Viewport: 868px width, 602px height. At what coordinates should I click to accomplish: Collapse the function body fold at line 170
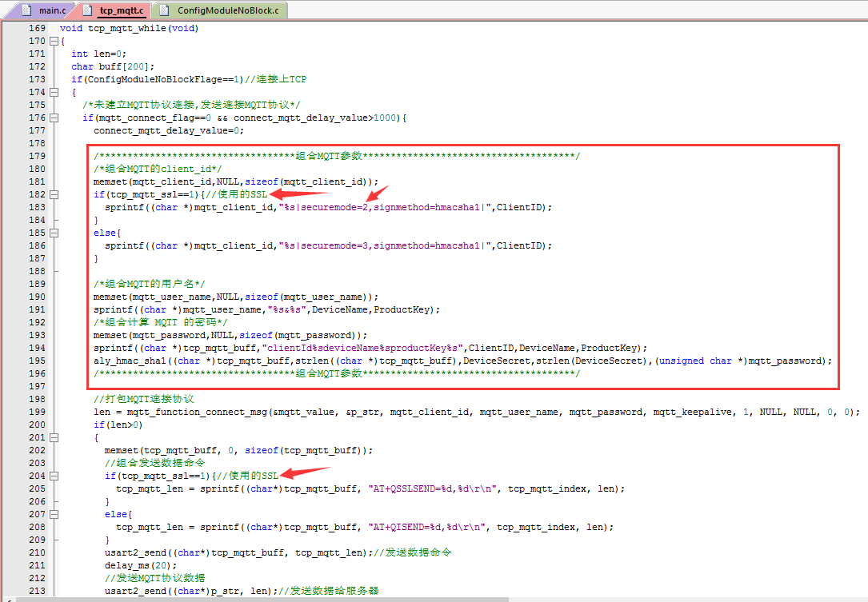[x=54, y=41]
